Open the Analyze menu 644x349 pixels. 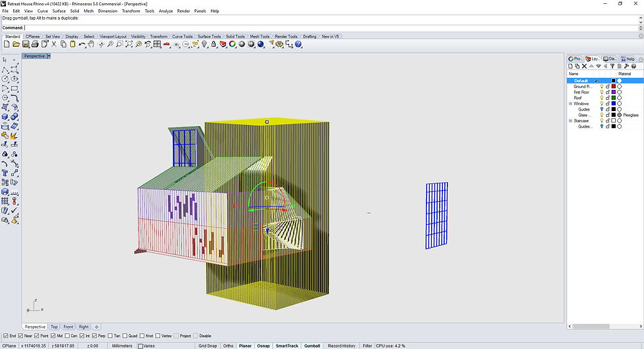[166, 11]
